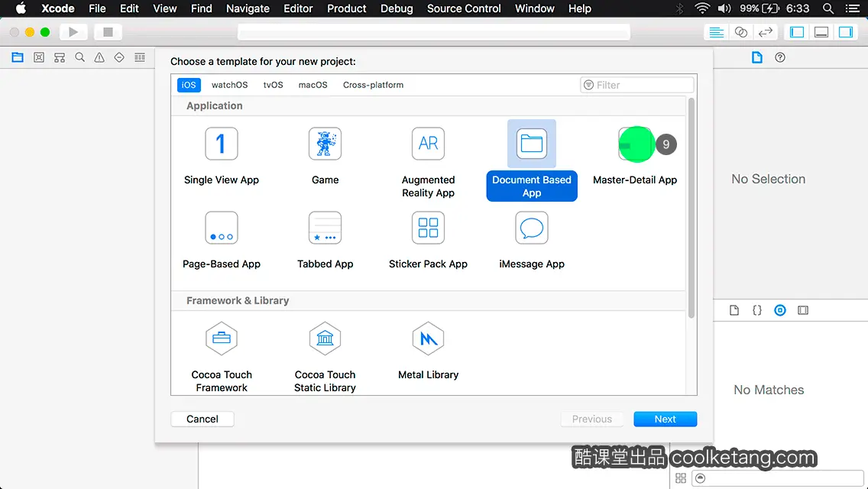Image resolution: width=868 pixels, height=489 pixels.
Task: Open the Navigate menu
Action: [x=248, y=8]
